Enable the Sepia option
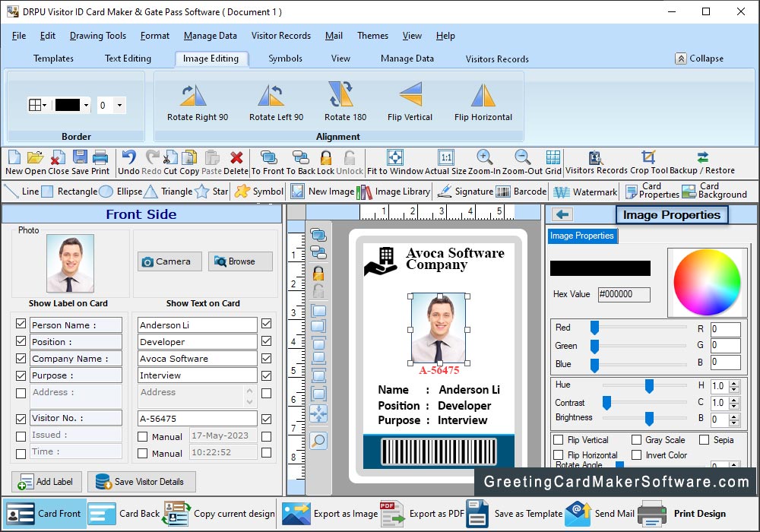Viewport: 760px width, 532px height. pyautogui.click(x=705, y=439)
